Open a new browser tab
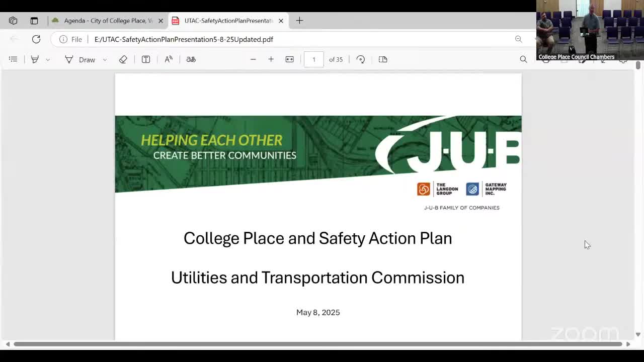Screen dimensions: 644x362 [299, 21]
